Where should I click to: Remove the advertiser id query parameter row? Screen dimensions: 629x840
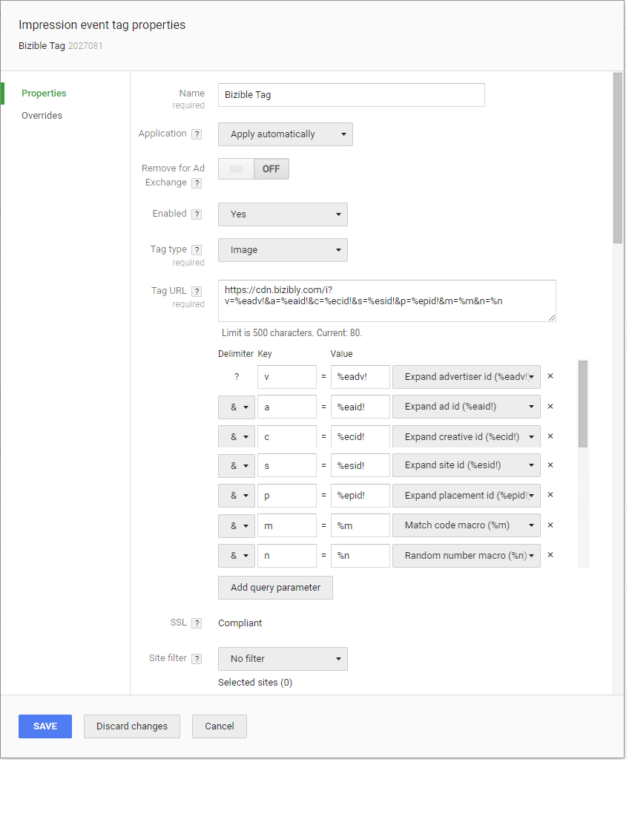click(550, 376)
